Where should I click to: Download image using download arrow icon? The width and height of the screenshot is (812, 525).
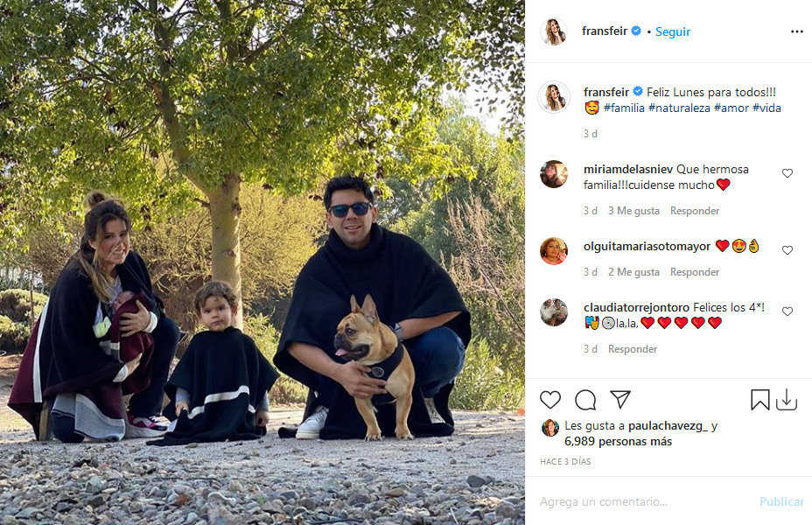(786, 400)
